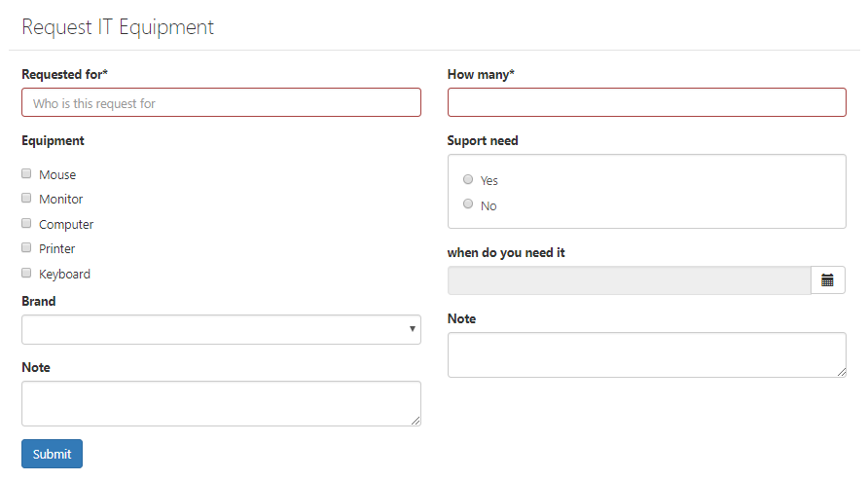The width and height of the screenshot is (868, 481).
Task: Choose Yes for Suport need
Action: pyautogui.click(x=468, y=179)
